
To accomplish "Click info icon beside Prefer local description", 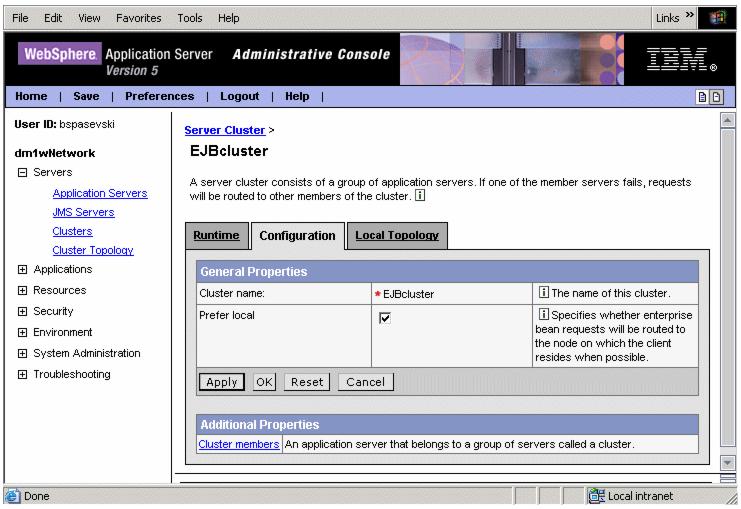I will pos(543,314).
